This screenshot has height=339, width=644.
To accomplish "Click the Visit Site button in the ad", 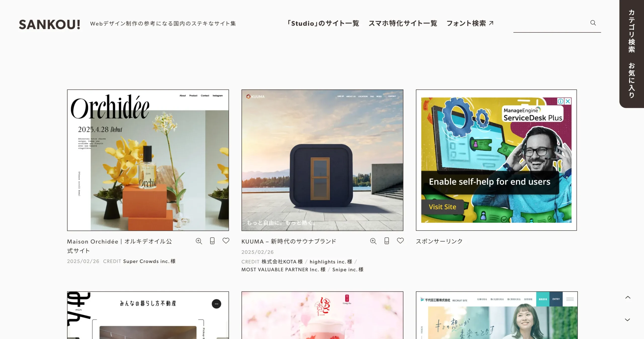I will click(442, 207).
